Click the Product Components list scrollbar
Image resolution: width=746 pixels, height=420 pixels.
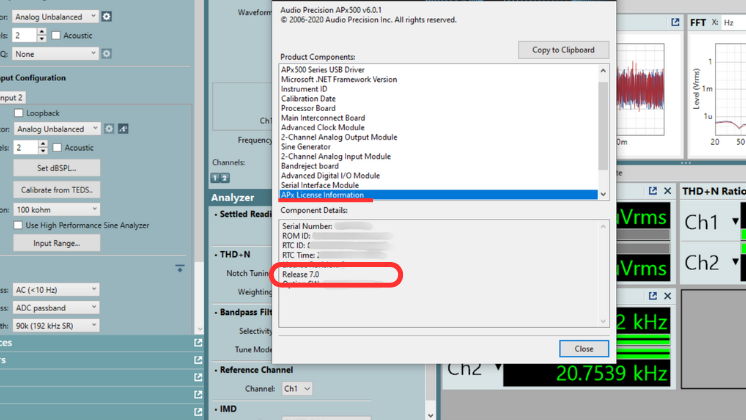click(x=602, y=130)
